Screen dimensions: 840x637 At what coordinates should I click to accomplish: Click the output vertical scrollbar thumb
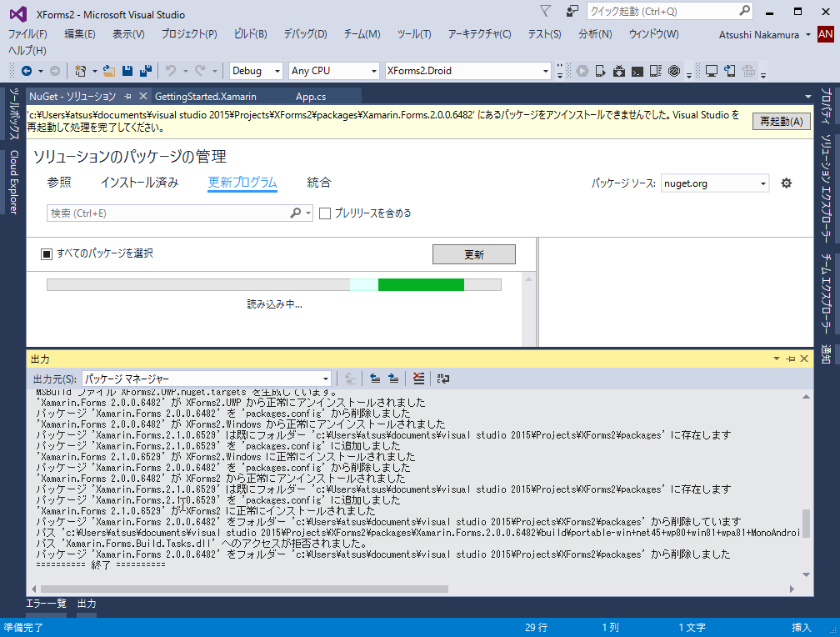click(806, 524)
